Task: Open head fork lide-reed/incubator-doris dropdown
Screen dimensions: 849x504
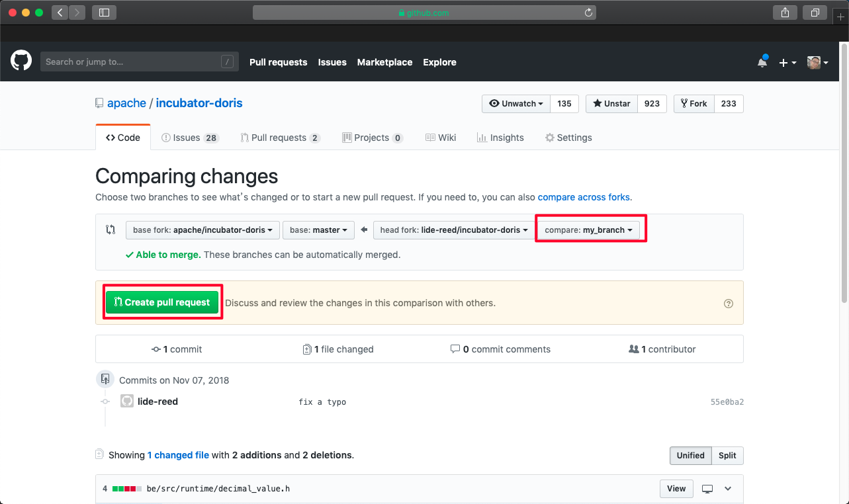Action: coord(454,230)
